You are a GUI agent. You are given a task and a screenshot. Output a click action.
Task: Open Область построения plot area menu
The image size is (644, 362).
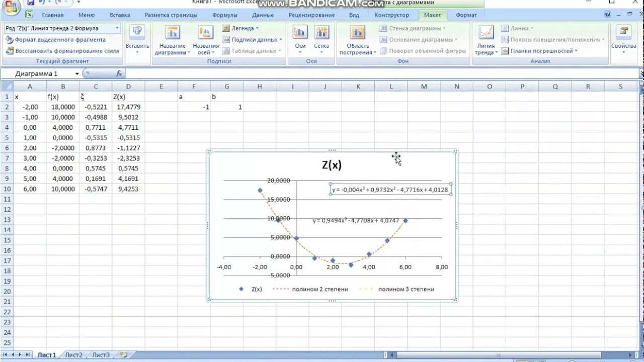pyautogui.click(x=358, y=41)
